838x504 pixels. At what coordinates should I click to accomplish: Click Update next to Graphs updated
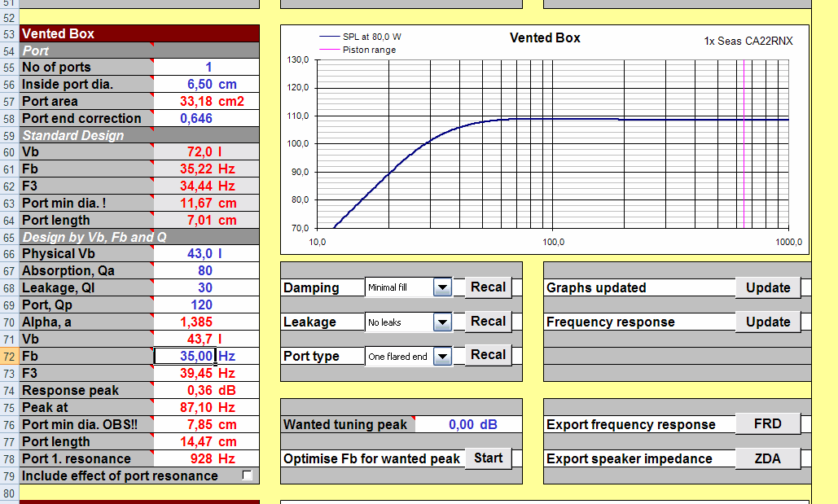[767, 287]
